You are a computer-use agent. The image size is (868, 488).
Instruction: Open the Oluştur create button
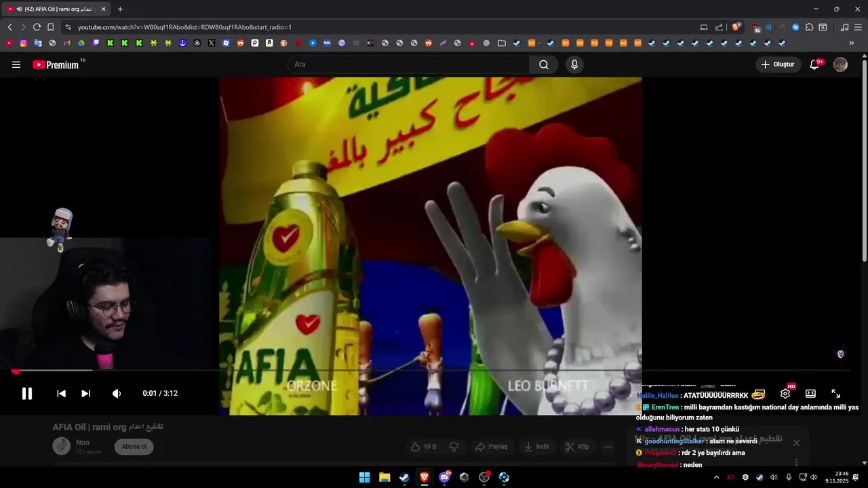pyautogui.click(x=778, y=64)
